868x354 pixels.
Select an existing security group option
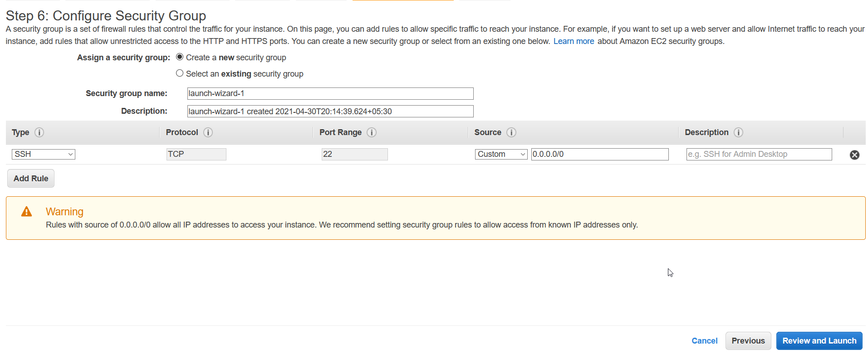click(x=180, y=73)
